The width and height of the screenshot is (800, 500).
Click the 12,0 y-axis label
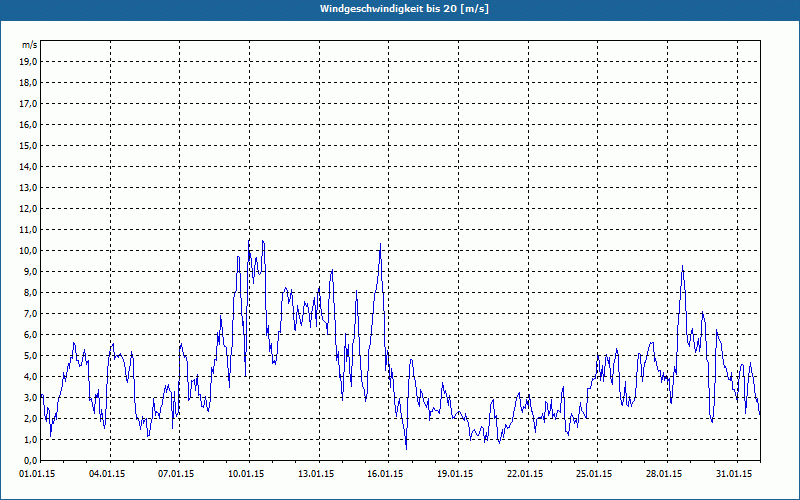[28, 209]
